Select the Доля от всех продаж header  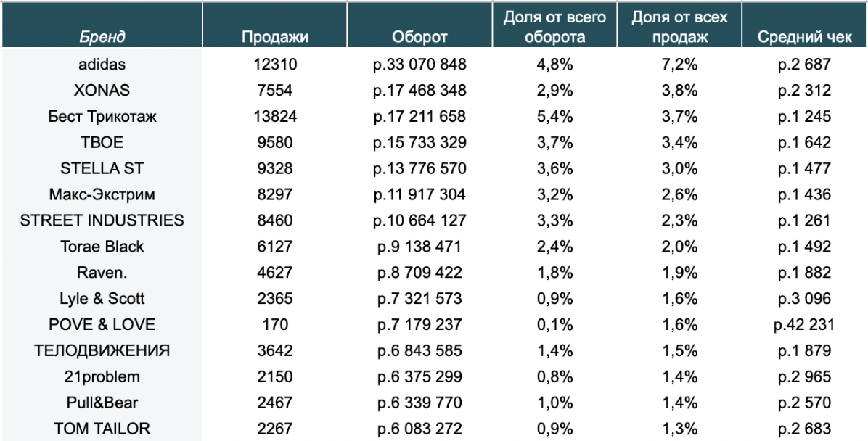pos(679,28)
